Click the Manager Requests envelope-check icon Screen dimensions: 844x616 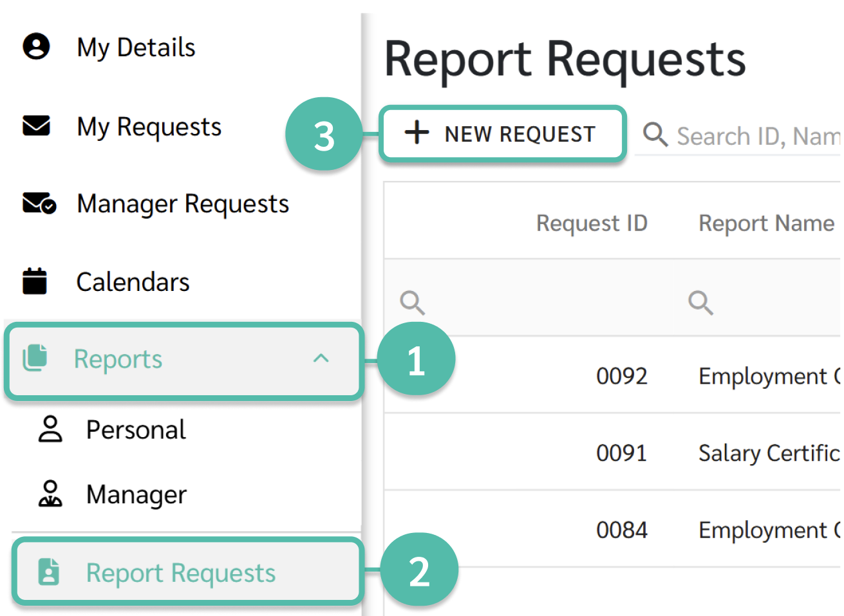[39, 203]
